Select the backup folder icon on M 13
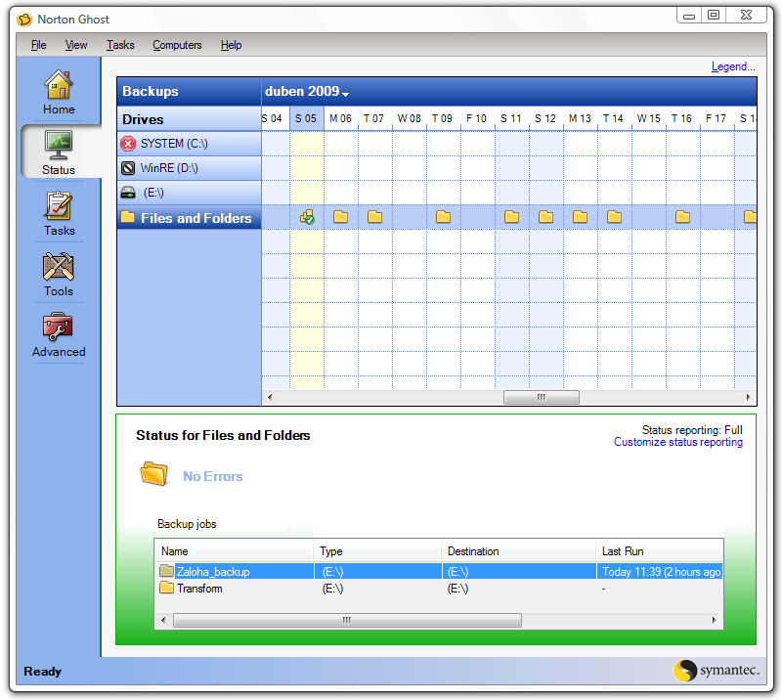The width and height of the screenshot is (782, 700). click(580, 217)
